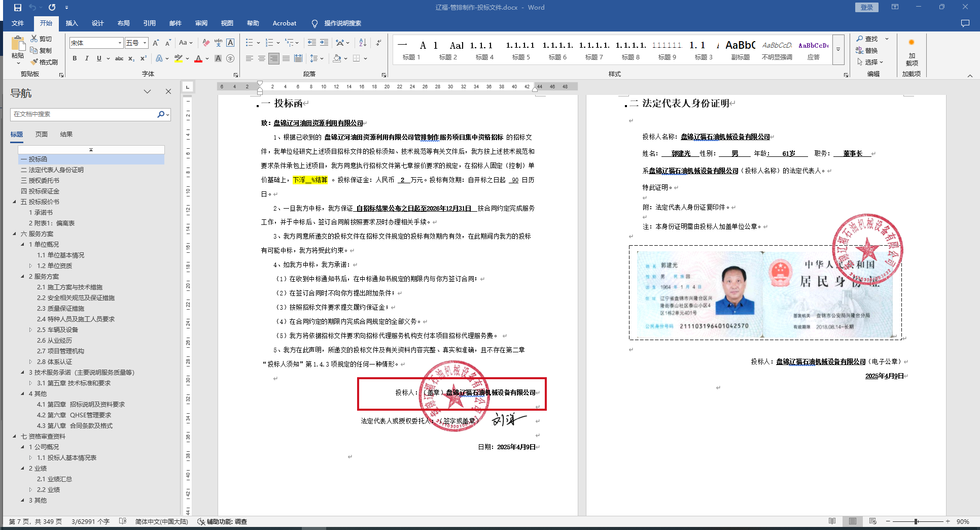
Task: Apply character shading
Action: [218, 58]
